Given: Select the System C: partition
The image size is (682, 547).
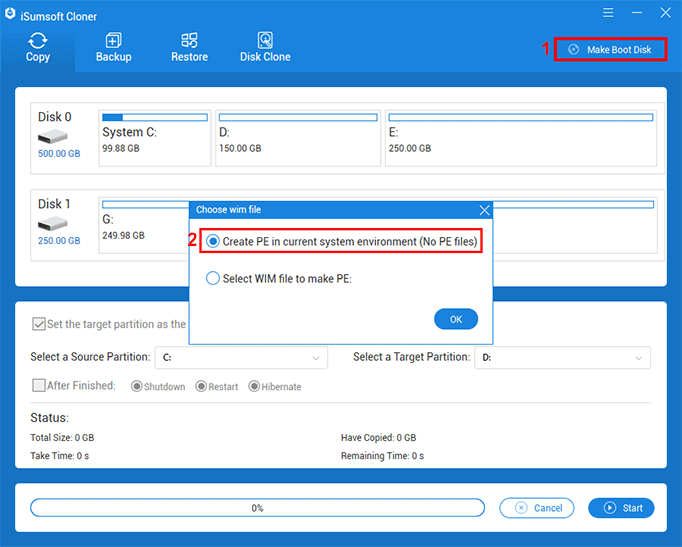Looking at the screenshot, I should pos(155,138).
